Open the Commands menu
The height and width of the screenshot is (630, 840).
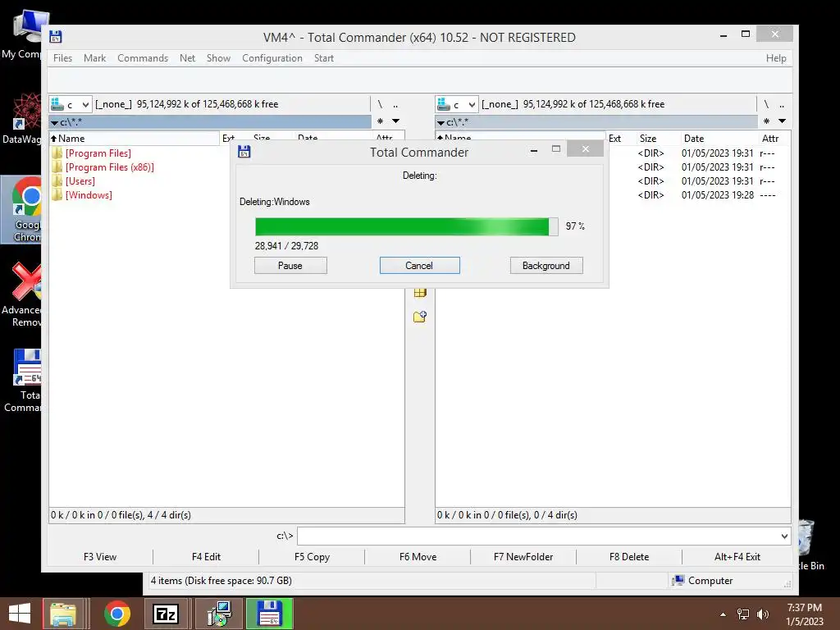pos(143,58)
